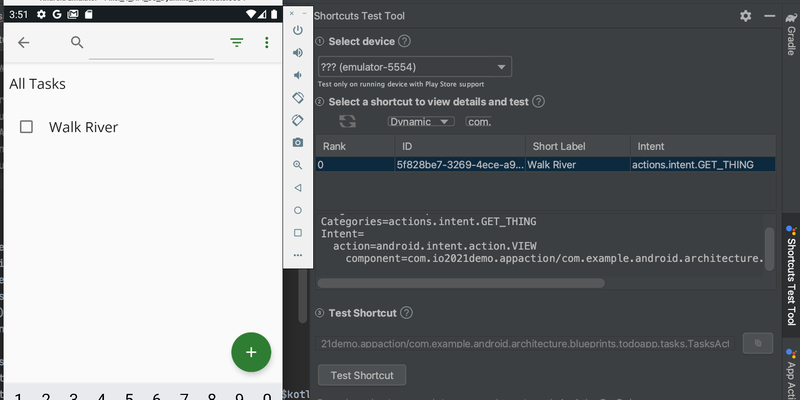Click the emulator volume down icon
The image size is (800, 400).
pos(297,76)
